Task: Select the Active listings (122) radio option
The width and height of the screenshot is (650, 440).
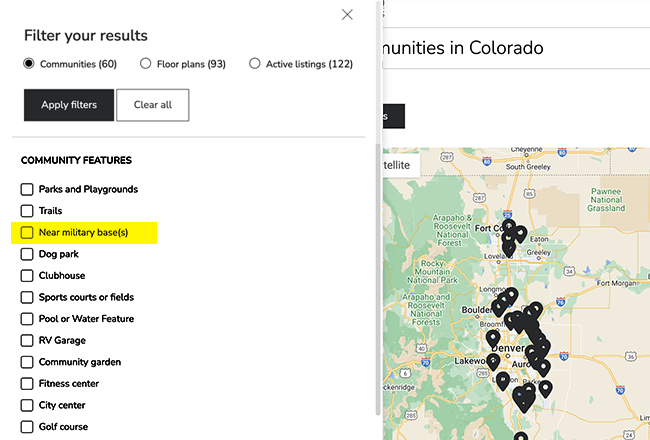Action: pyautogui.click(x=255, y=64)
